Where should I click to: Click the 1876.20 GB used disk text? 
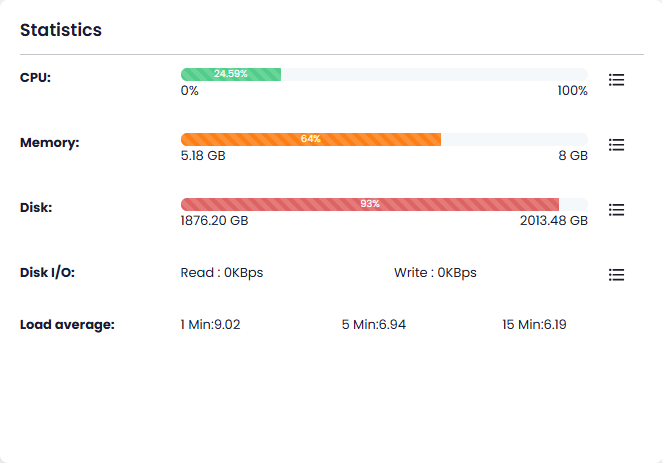click(214, 221)
